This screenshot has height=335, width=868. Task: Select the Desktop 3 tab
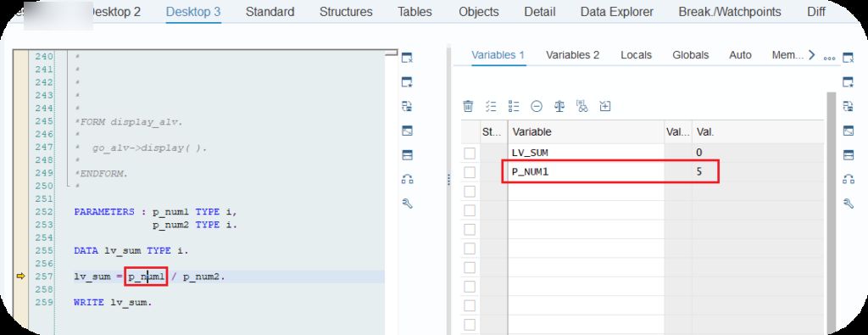[193, 12]
